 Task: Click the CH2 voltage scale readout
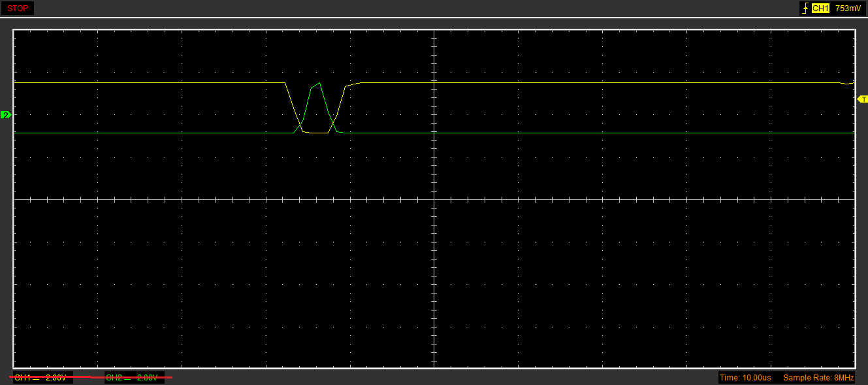pyautogui.click(x=131, y=378)
